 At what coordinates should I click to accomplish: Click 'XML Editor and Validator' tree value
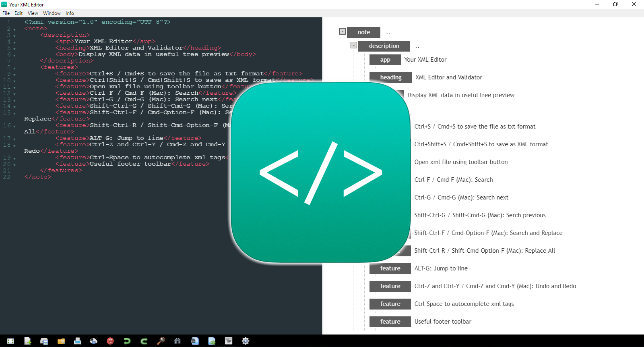point(449,77)
